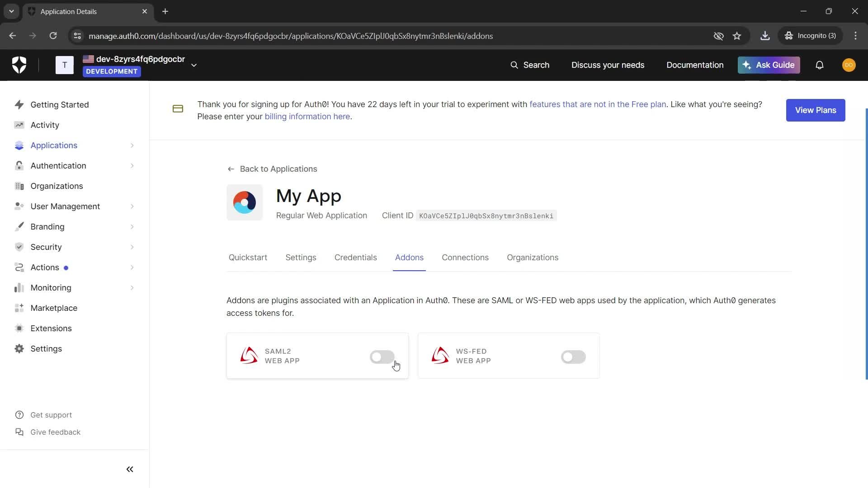The height and width of the screenshot is (488, 868).
Task: Open the Ask Guide button
Action: 769,65
